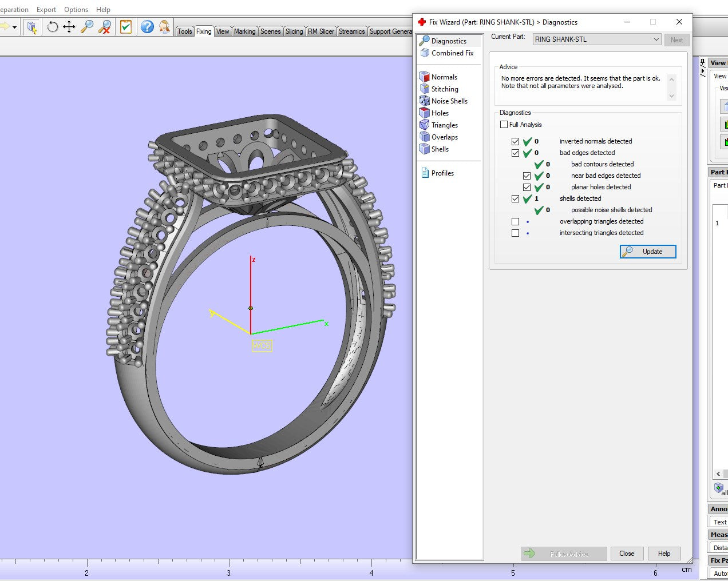Click the zoom magnifier tool icon
The width and height of the screenshot is (728, 581).
[87, 27]
